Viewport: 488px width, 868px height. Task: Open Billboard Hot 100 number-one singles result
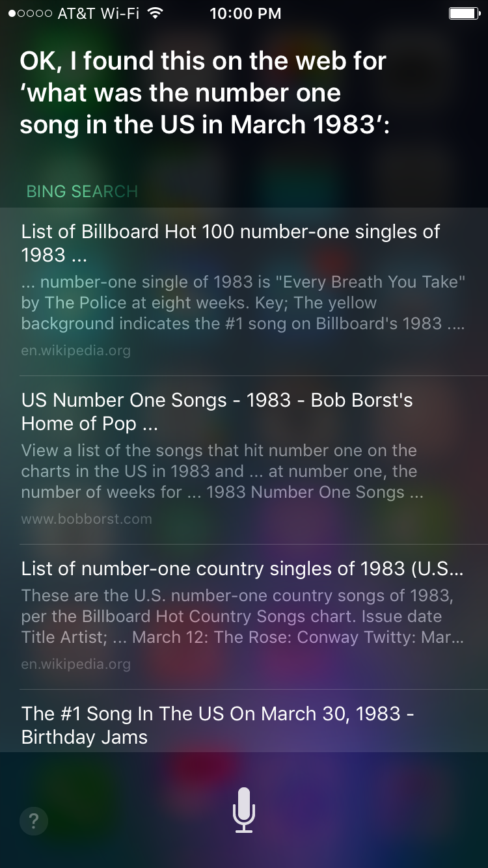point(230,243)
